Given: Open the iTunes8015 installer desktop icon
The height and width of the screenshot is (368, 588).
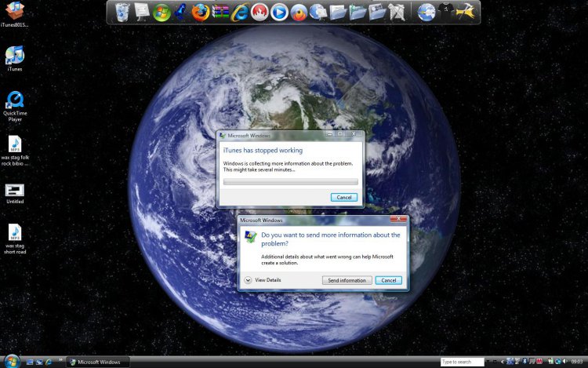Looking at the screenshot, I should tap(15, 14).
